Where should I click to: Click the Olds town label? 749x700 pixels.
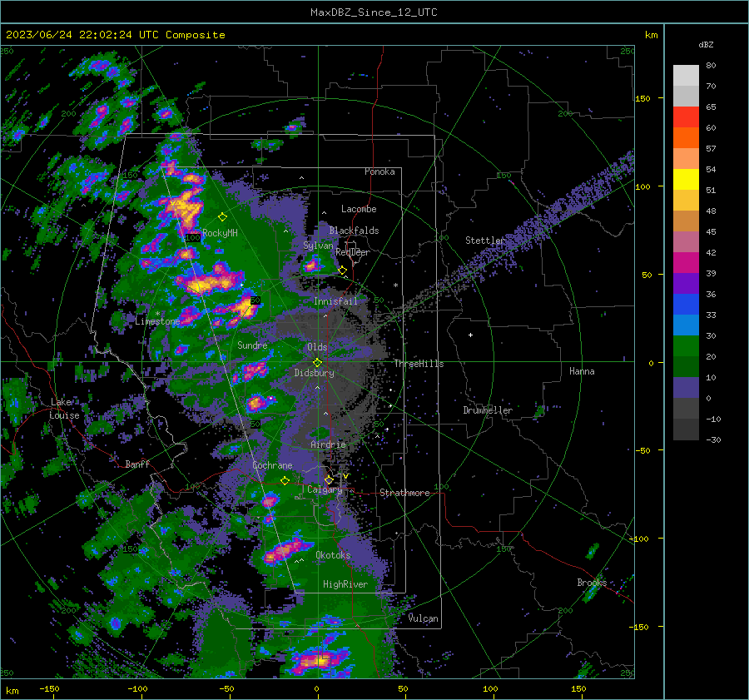tap(317, 347)
